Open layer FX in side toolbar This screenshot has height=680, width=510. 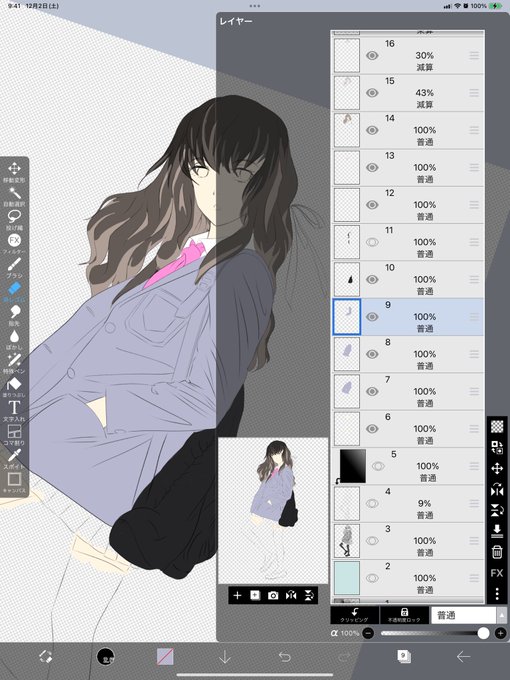pos(497,573)
